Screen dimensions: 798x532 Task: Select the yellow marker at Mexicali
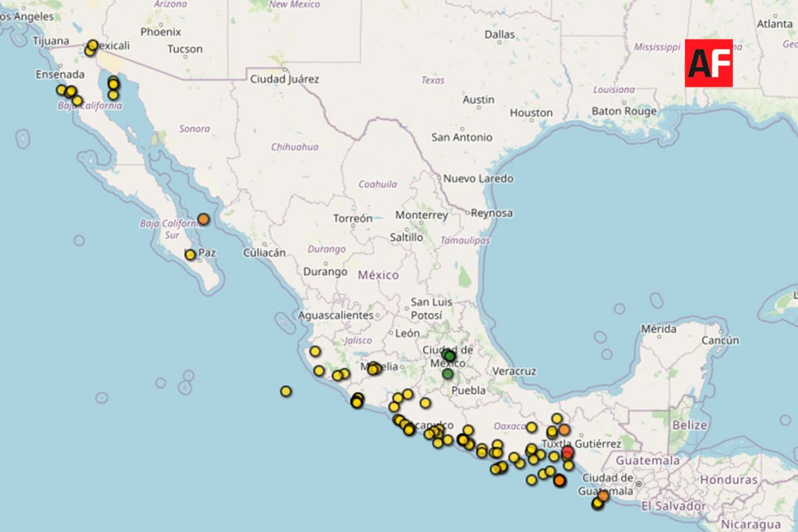[93, 46]
